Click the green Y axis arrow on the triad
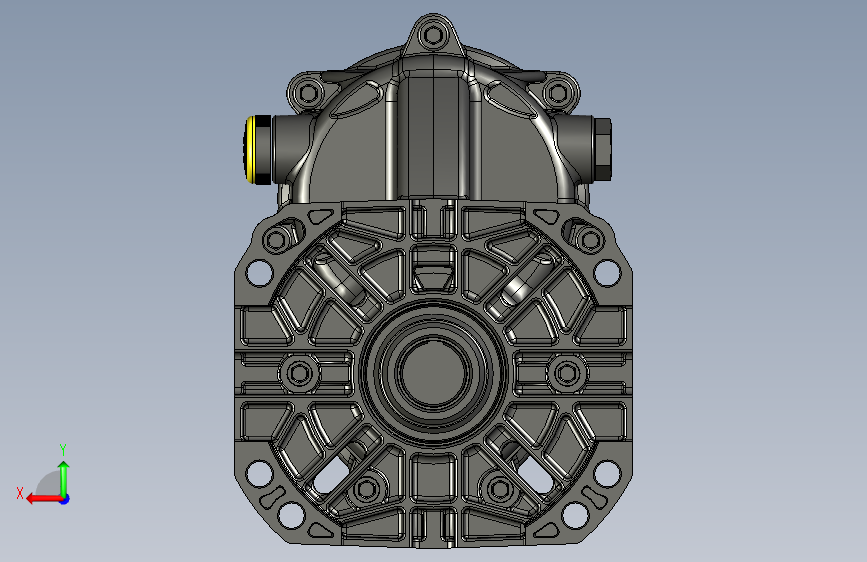Image resolution: width=867 pixels, height=562 pixels. coord(64,478)
